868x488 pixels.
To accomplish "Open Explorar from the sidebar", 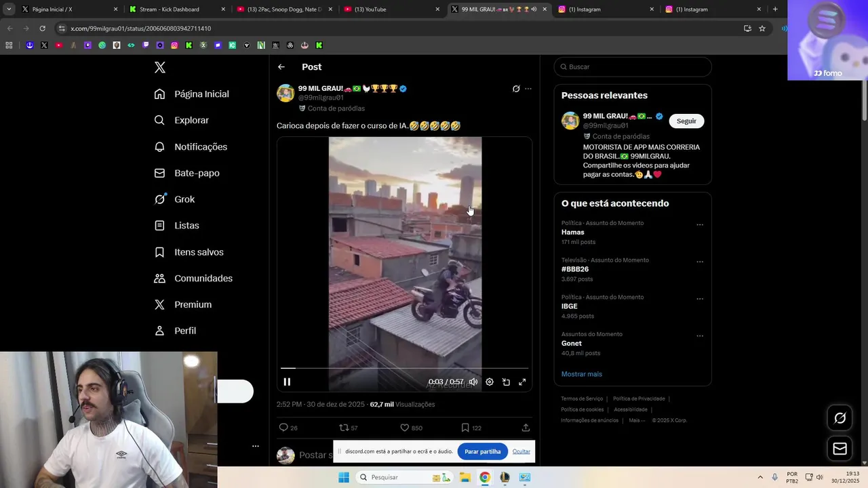I will point(182,120).
